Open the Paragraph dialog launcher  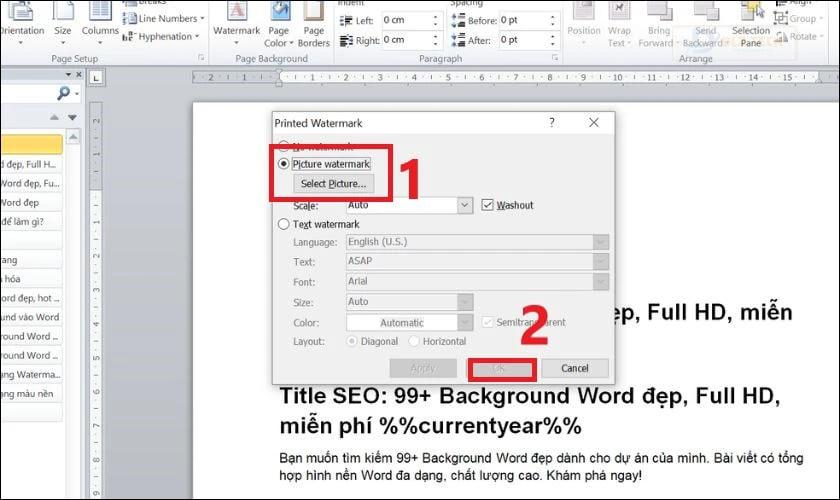[x=555, y=57]
